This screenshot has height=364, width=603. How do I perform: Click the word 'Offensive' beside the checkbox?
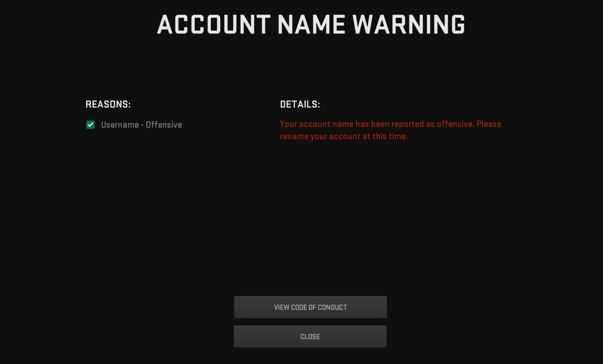coord(164,125)
